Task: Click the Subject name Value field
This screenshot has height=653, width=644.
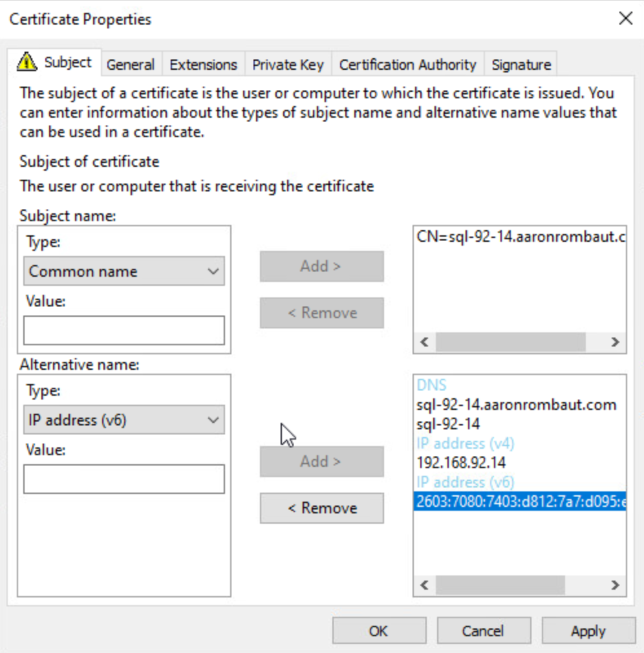Action: 123,330
